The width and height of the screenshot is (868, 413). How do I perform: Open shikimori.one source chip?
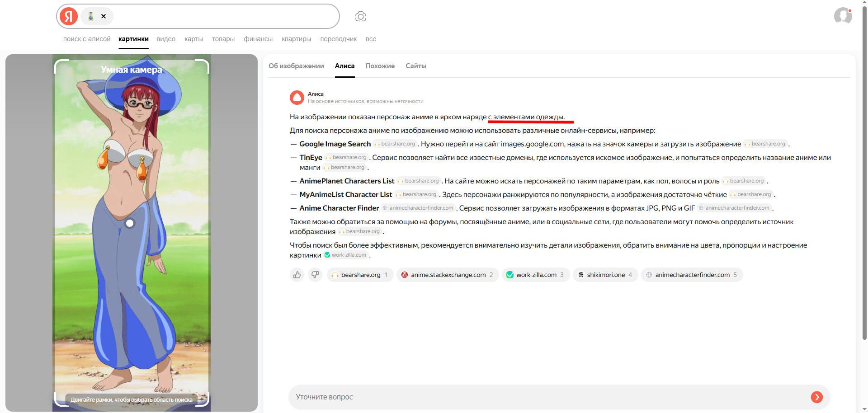(605, 275)
